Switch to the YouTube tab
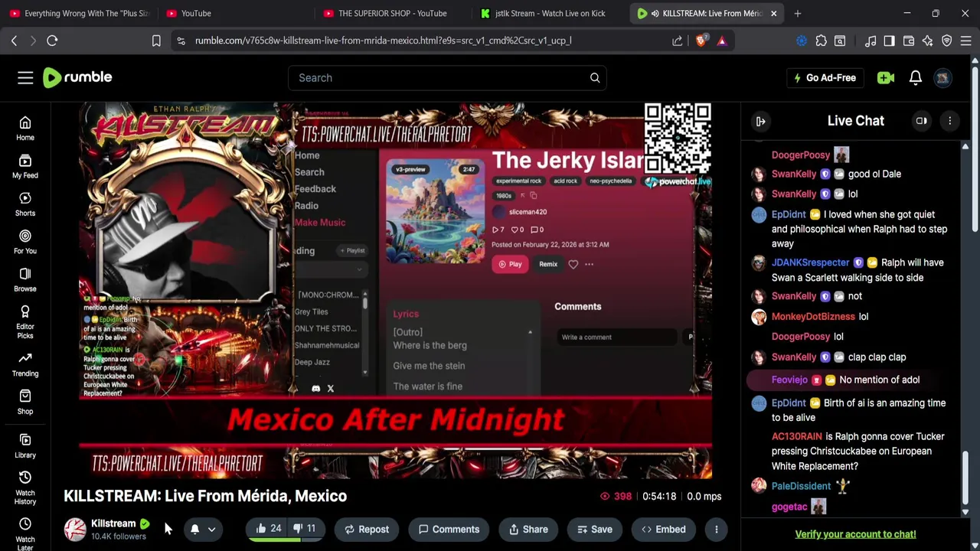 234,13
